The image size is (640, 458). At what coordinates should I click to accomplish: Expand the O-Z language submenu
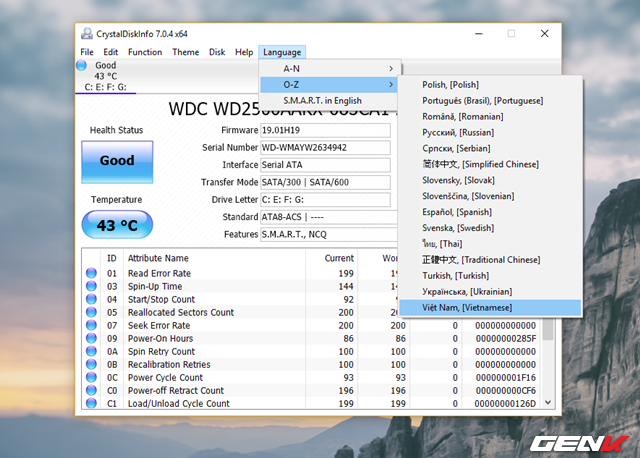(329, 84)
